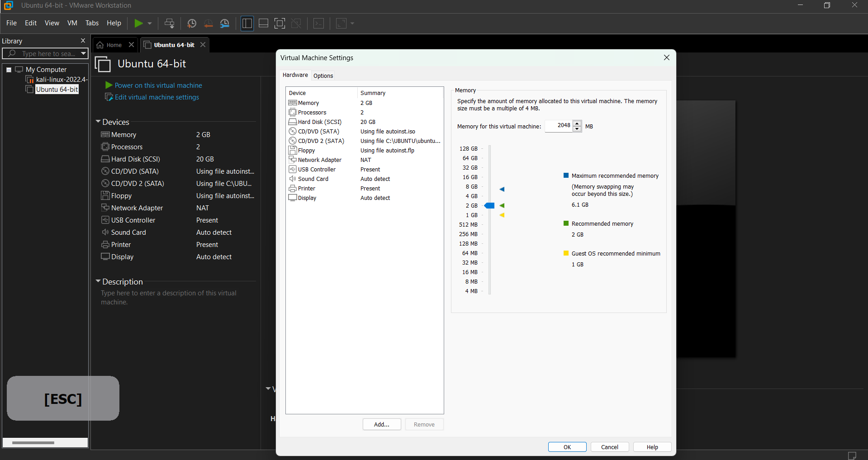Expand the My Computer tree node
The height and width of the screenshot is (460, 868).
click(x=8, y=69)
